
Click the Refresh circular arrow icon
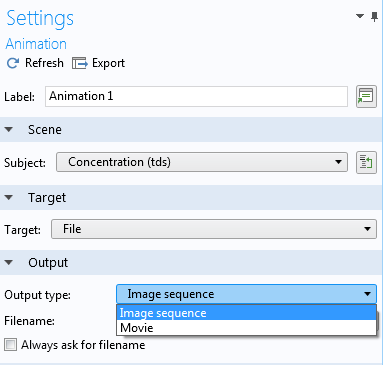tap(13, 63)
